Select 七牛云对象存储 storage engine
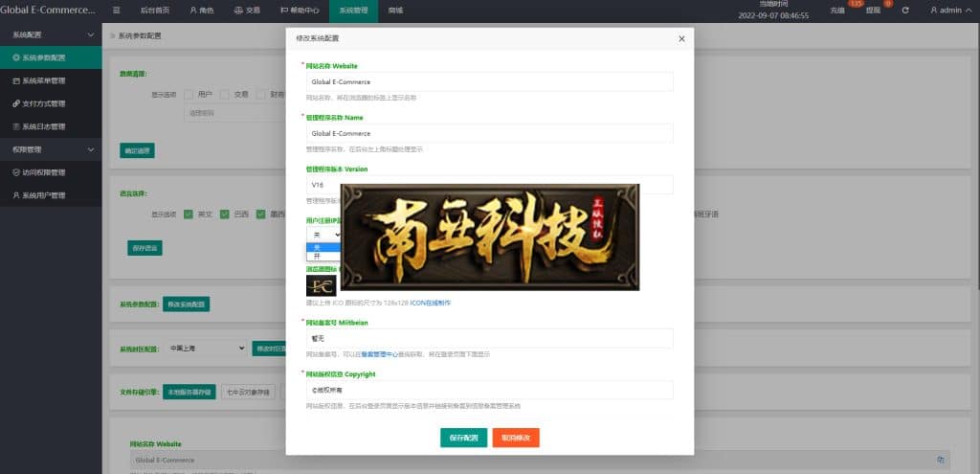Screen dimensions: 980x474 click(x=248, y=392)
